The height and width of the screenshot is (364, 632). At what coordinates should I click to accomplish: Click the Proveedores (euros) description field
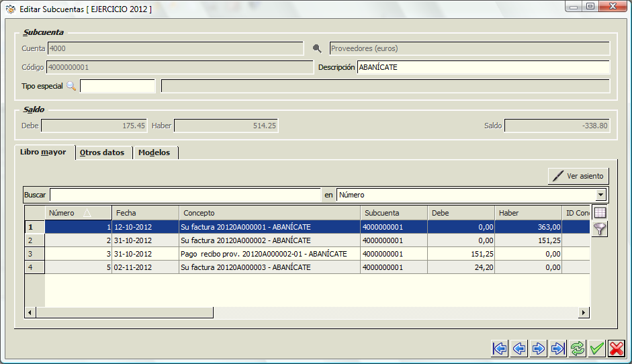(x=469, y=48)
